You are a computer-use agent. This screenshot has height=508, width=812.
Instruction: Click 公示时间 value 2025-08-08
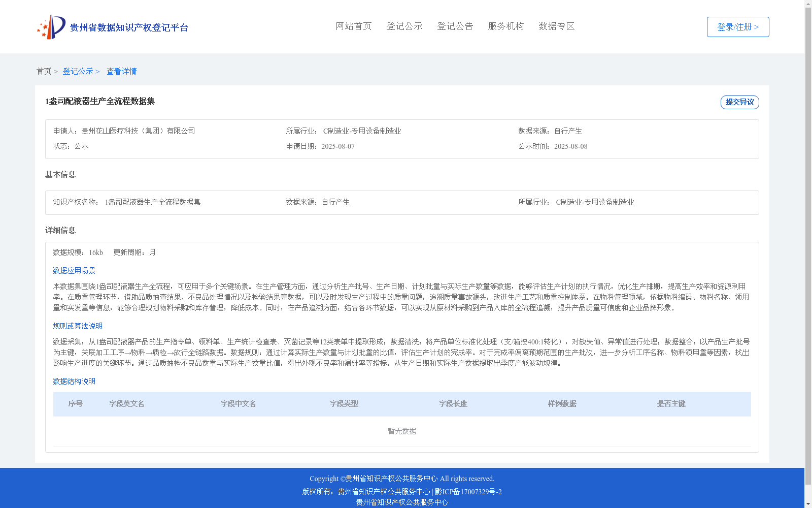tap(570, 146)
